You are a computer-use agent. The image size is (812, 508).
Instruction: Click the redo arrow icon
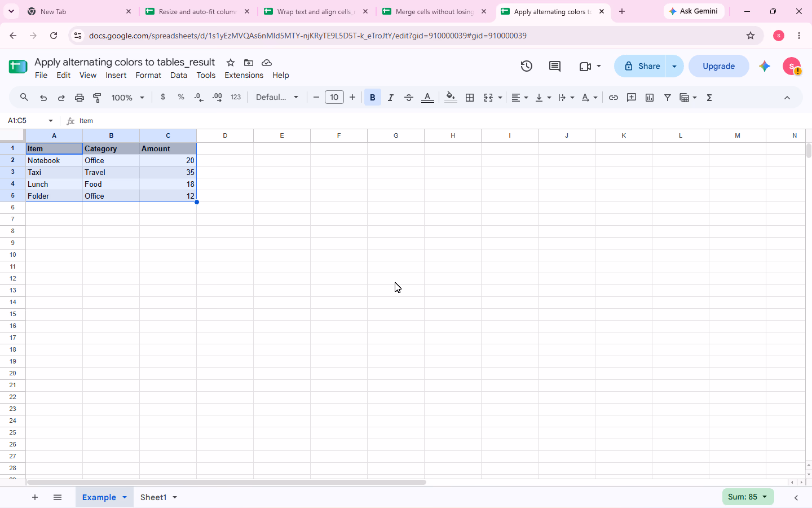click(61, 98)
